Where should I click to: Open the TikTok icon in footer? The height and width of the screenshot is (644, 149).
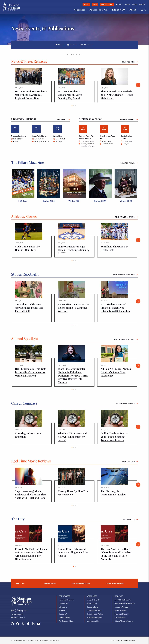click(28, 624)
